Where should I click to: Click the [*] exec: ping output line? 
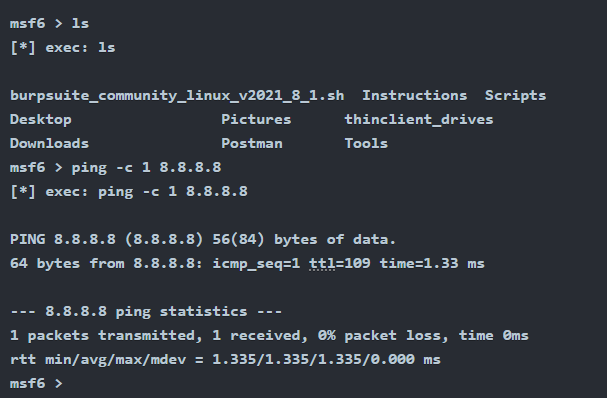tap(129, 192)
